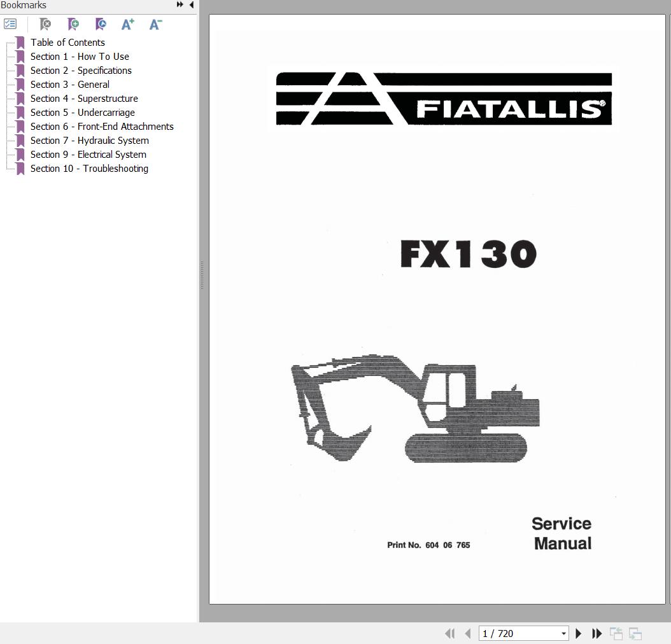Jump to Section 10 - Troubleshooting

click(89, 168)
